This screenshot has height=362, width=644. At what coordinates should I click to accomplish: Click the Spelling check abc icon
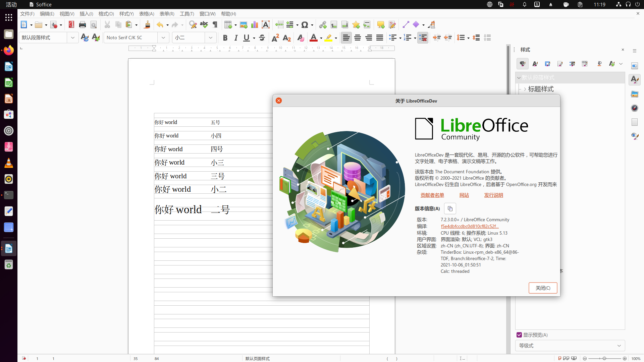[204, 25]
